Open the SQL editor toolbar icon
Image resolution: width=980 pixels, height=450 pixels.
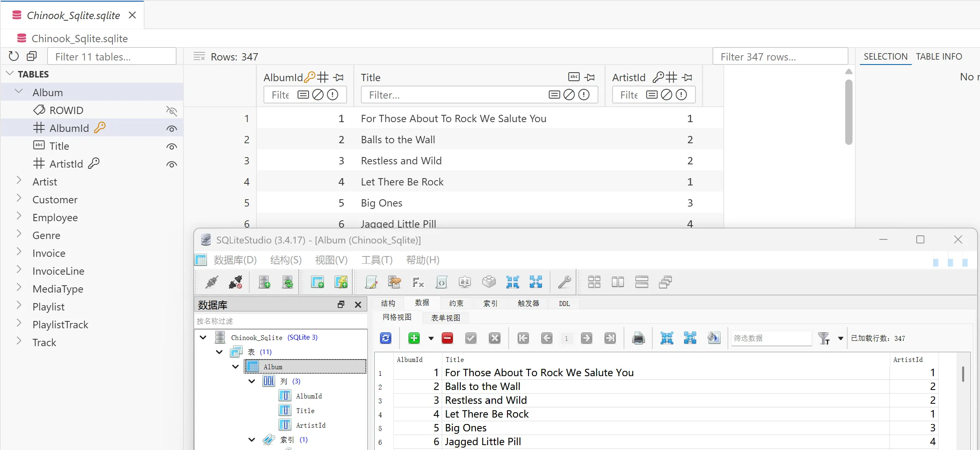(x=371, y=282)
